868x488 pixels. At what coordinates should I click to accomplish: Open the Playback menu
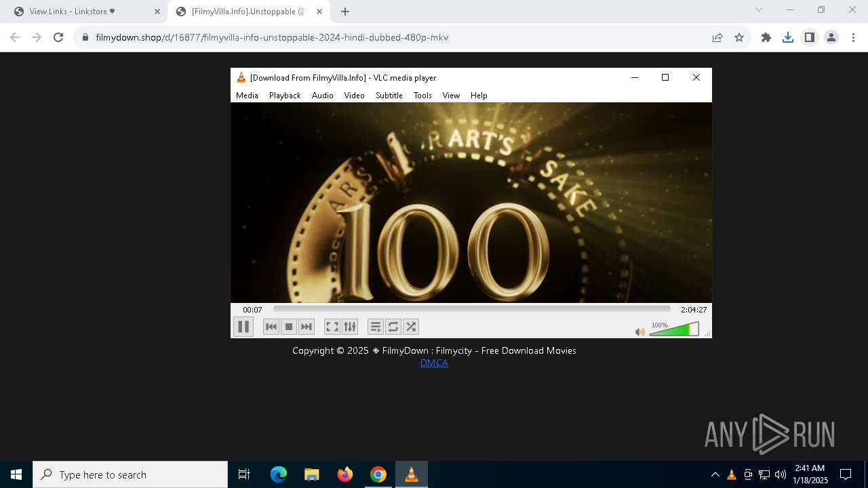click(285, 96)
